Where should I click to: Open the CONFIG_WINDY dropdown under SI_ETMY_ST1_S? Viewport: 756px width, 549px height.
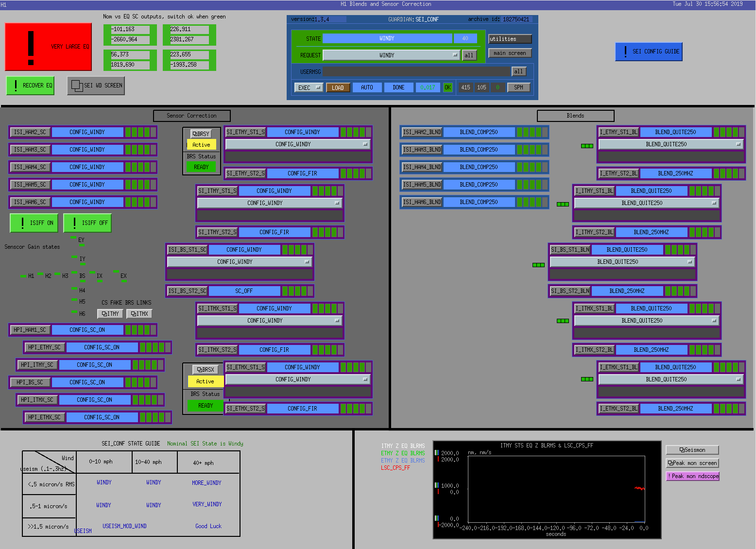pyautogui.click(x=298, y=144)
